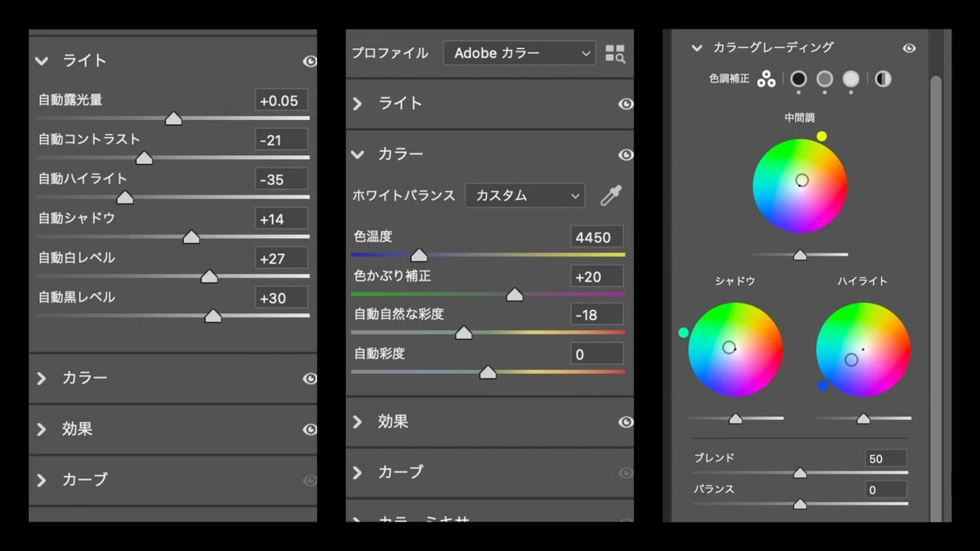This screenshot has width=980, height=551.
Task: Click the バランス slider handle
Action: [800, 504]
